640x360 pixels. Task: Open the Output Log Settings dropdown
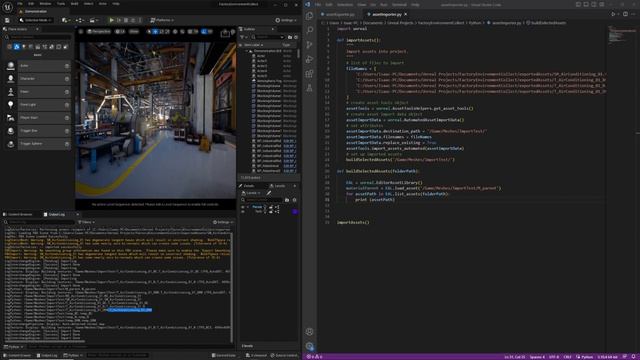pyautogui.click(x=223, y=222)
